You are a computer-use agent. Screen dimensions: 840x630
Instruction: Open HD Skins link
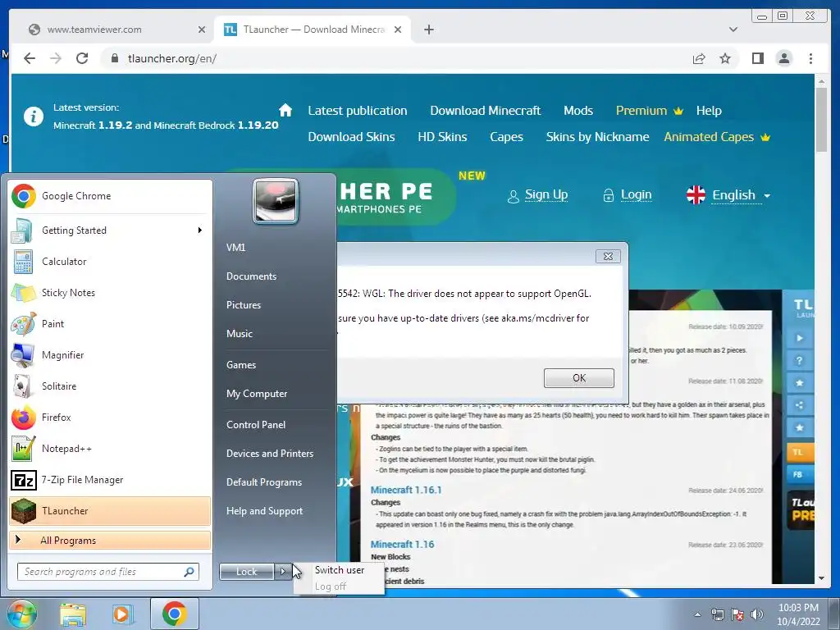tap(442, 137)
